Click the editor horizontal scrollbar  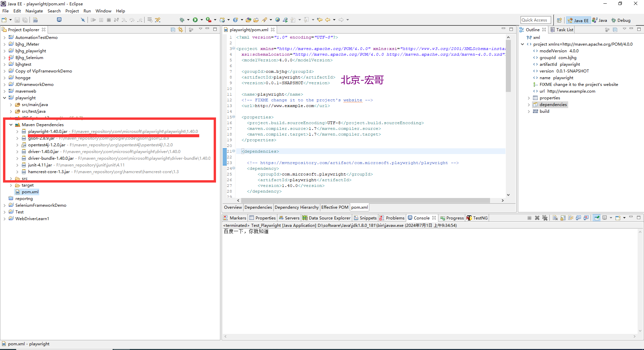(x=366, y=200)
